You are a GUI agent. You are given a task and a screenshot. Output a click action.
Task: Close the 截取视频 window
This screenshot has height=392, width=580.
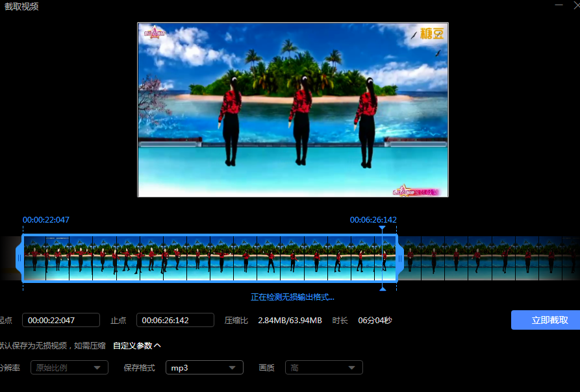coord(575,5)
